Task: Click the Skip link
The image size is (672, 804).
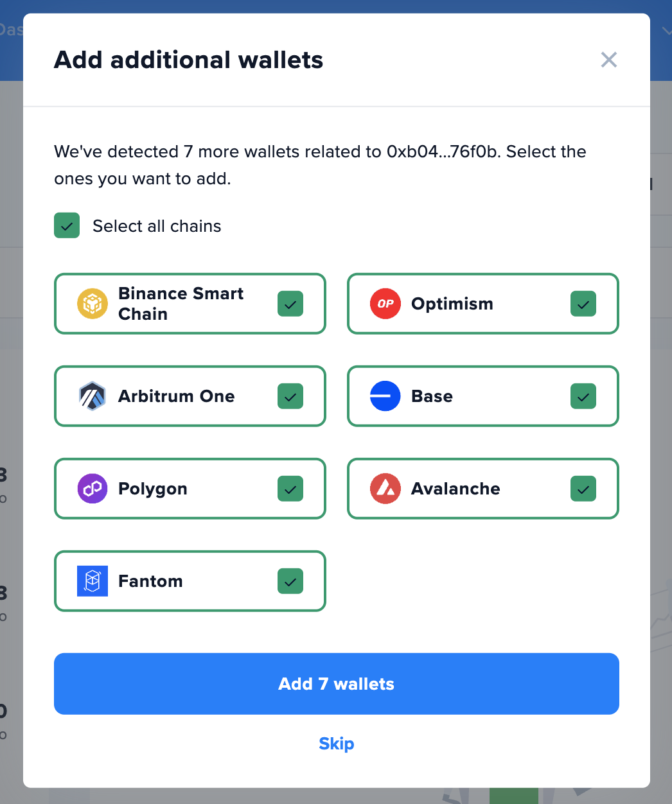Action: coord(337,744)
